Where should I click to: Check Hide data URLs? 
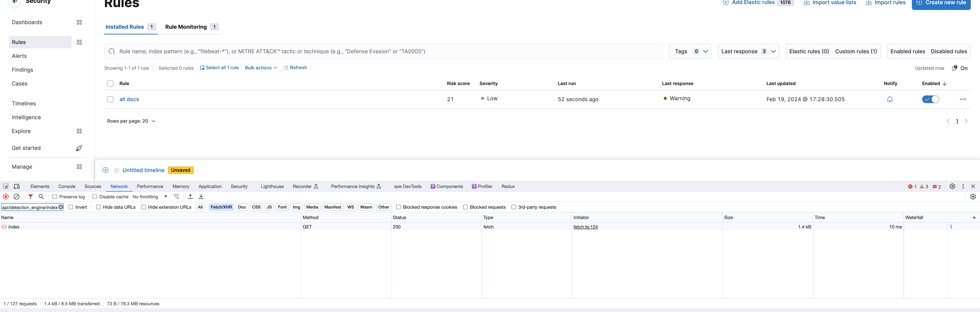[98, 207]
